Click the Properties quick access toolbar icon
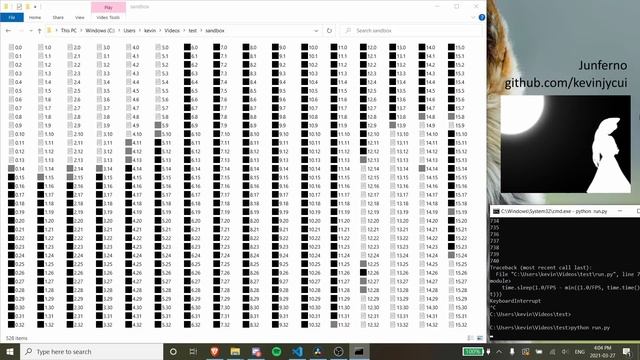The height and width of the screenshot is (360, 640). [19, 7]
